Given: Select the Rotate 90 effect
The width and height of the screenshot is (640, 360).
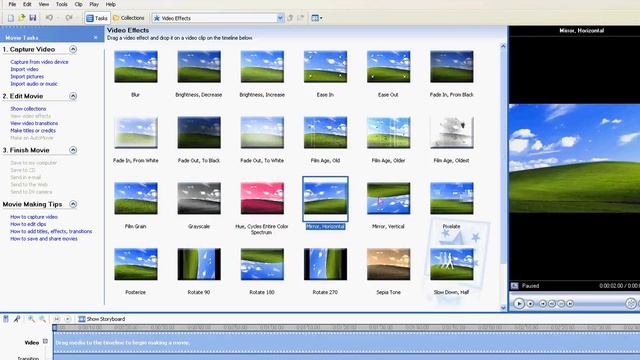Looking at the screenshot, I should pos(199,264).
